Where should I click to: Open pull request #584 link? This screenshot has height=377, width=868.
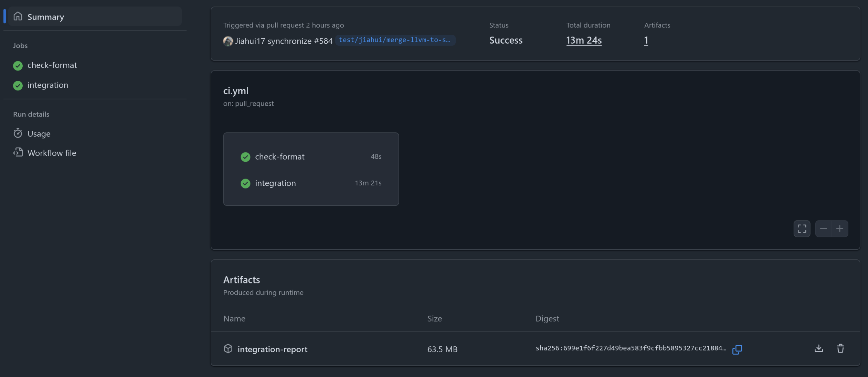[323, 41]
